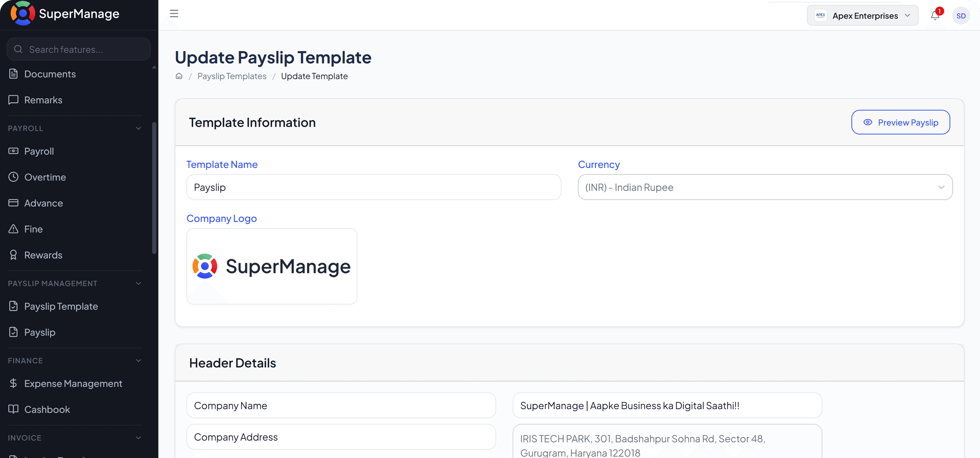980x458 pixels.
Task: Click the Template Information heading
Action: click(x=252, y=122)
